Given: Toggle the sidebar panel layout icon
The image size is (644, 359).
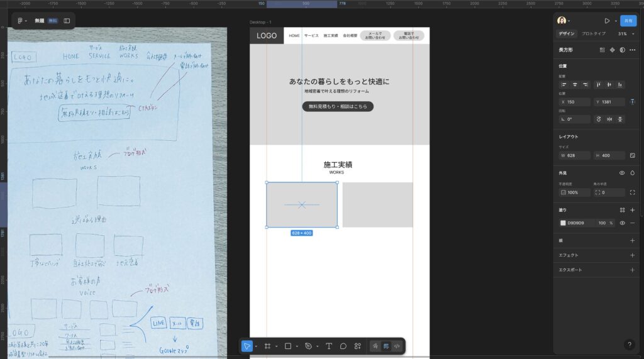Looking at the screenshot, I should click(67, 21).
